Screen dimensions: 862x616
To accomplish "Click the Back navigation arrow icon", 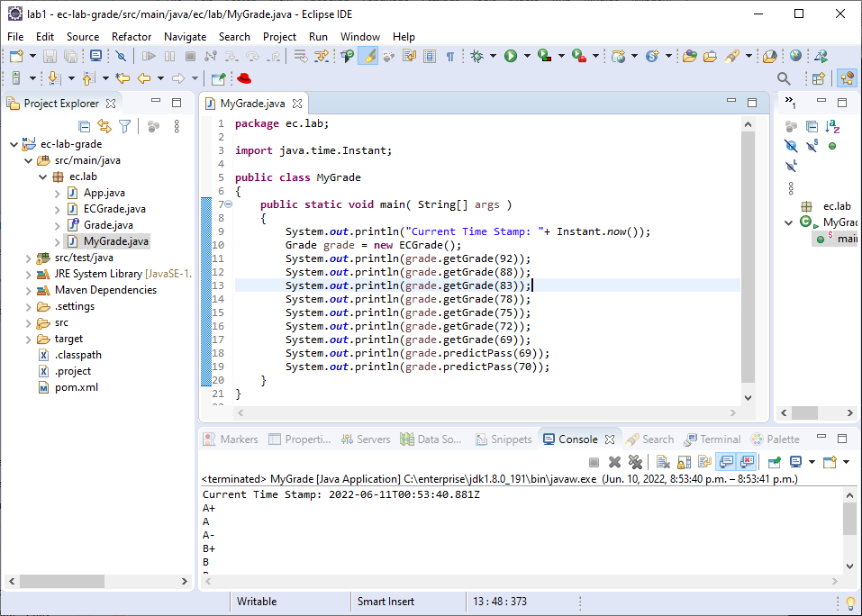I will tap(144, 78).
